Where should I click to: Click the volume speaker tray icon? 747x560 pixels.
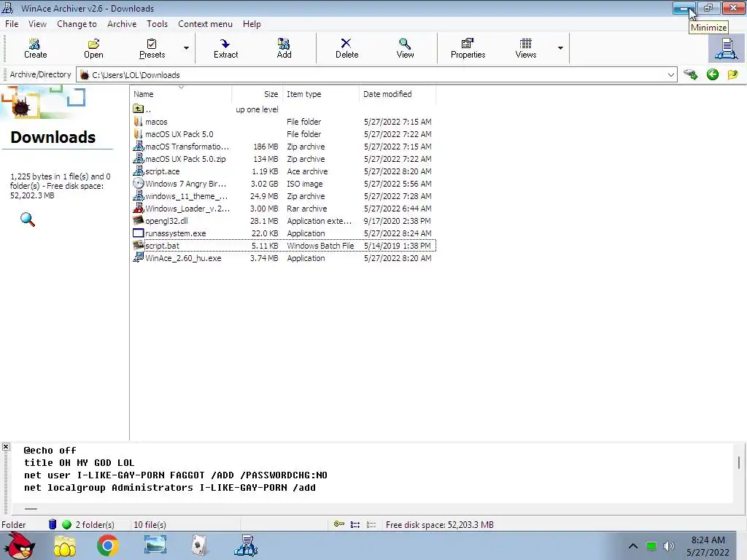click(x=669, y=545)
